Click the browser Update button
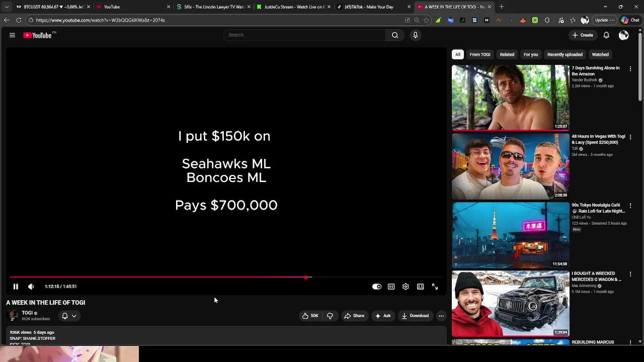This screenshot has width=644, height=362. coord(604,20)
